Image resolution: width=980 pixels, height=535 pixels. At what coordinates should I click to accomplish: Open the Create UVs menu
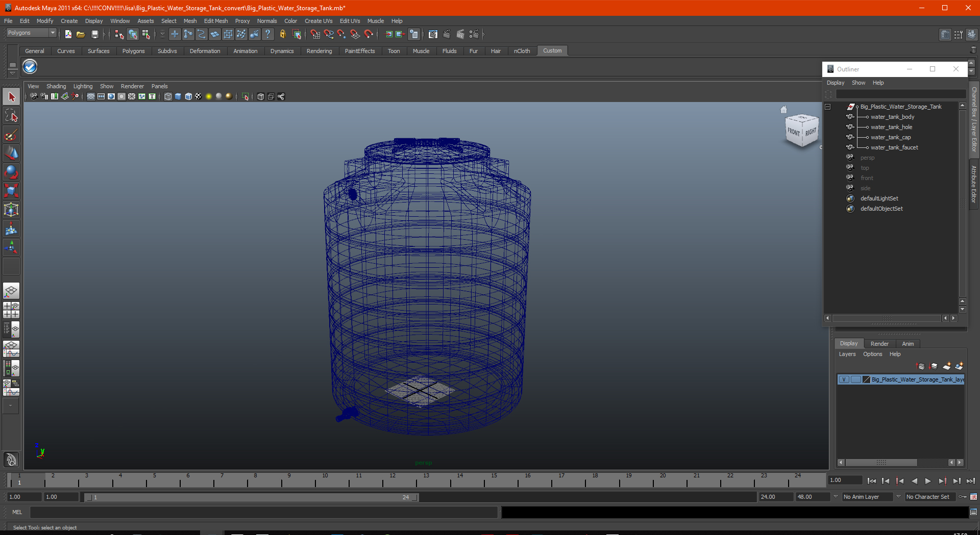click(318, 21)
